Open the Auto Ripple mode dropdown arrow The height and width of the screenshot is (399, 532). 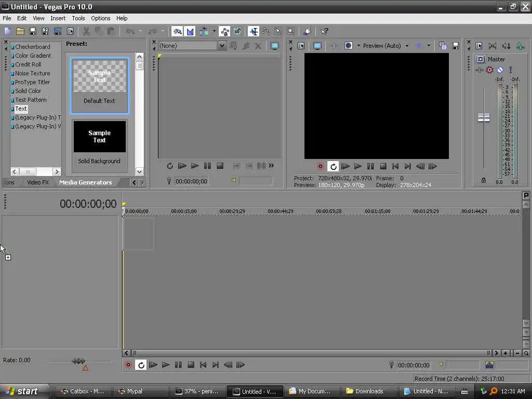point(214,32)
